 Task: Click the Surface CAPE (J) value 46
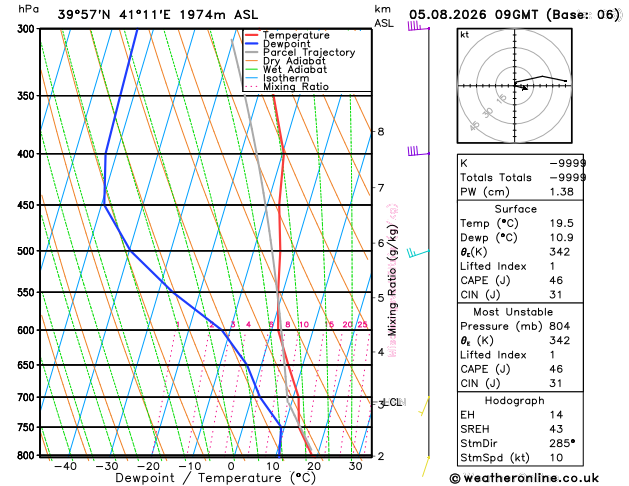(556, 280)
